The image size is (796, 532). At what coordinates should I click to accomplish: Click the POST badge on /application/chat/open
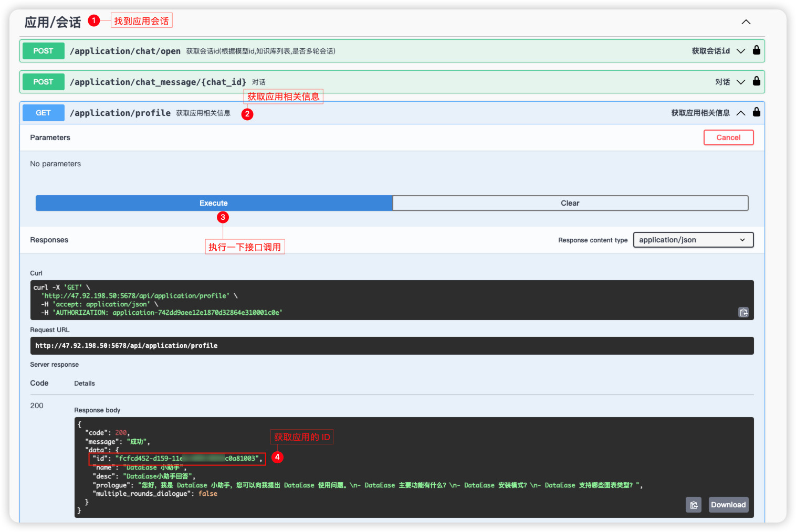[43, 50]
